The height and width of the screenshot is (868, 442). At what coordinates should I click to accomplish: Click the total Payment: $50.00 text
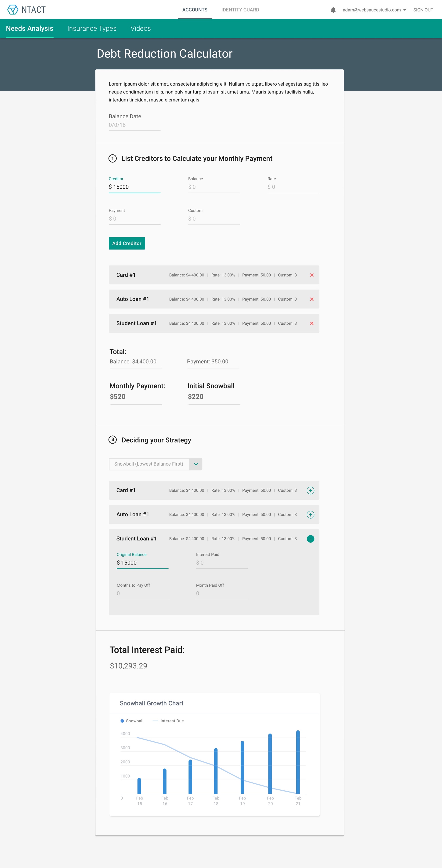tap(208, 362)
